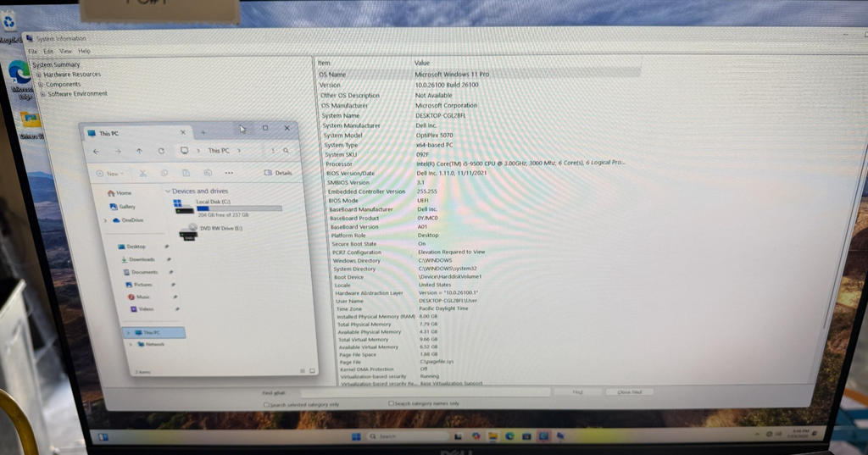
Task: Expand the Hardware Resources tree node
Action: coord(39,75)
